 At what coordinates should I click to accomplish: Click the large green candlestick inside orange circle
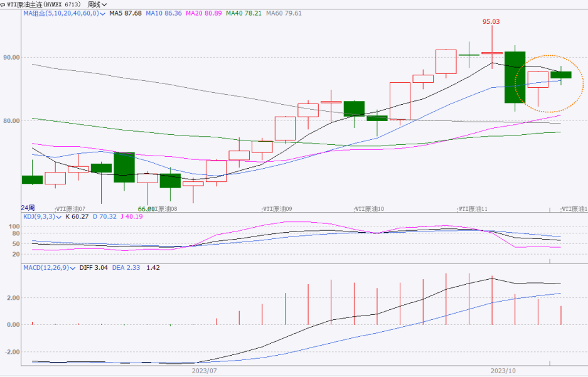tap(561, 75)
